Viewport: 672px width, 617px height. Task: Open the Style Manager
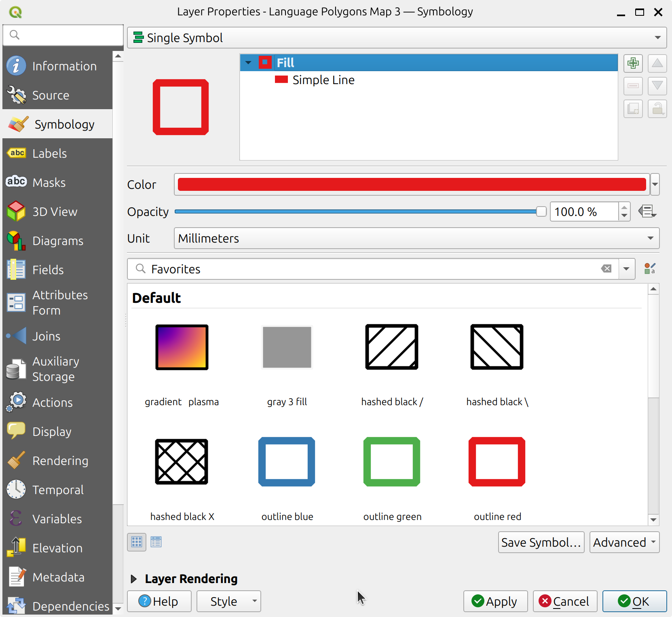coord(650,268)
